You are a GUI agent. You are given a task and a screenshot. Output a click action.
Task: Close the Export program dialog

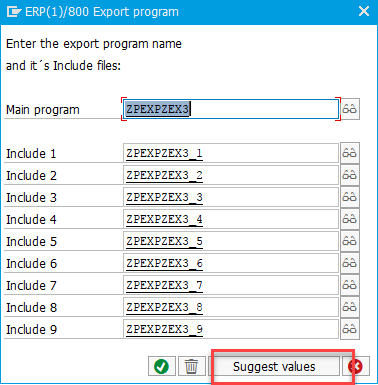click(x=364, y=12)
